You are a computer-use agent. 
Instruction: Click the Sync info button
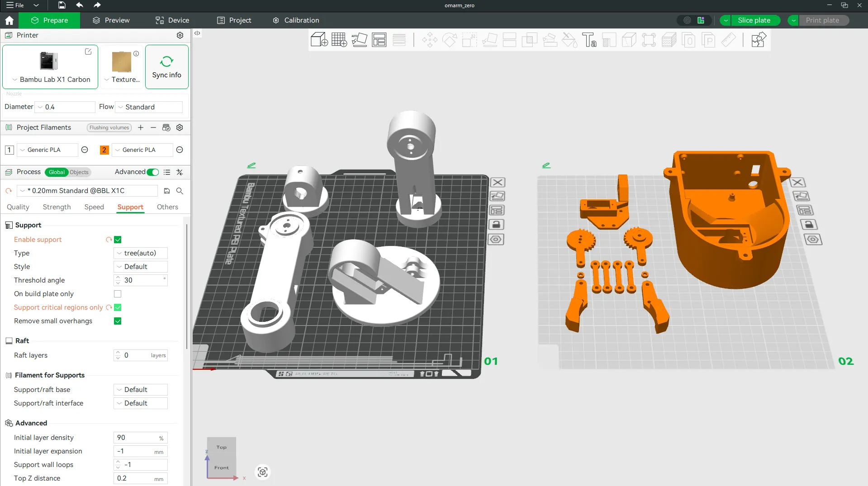pyautogui.click(x=167, y=67)
